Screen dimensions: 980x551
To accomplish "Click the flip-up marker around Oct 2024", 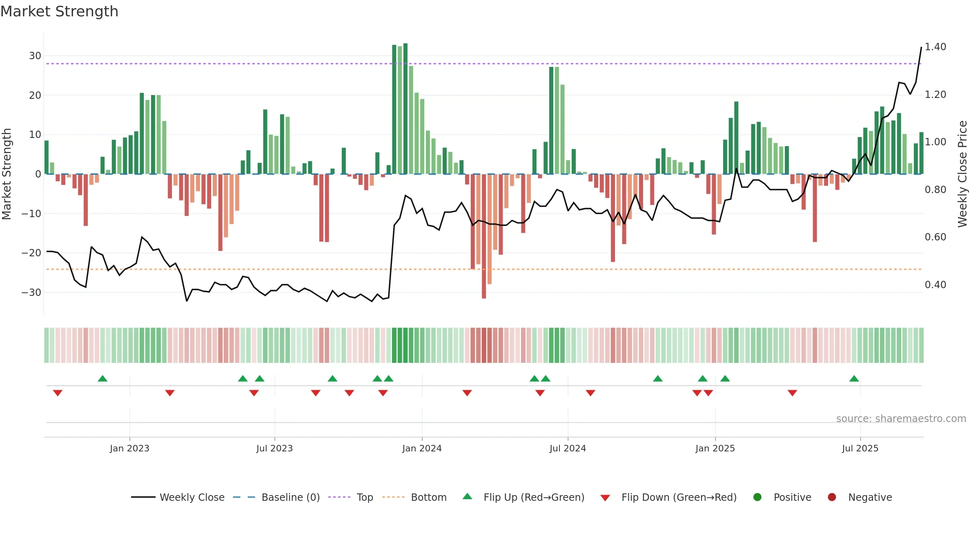I will pos(658,378).
